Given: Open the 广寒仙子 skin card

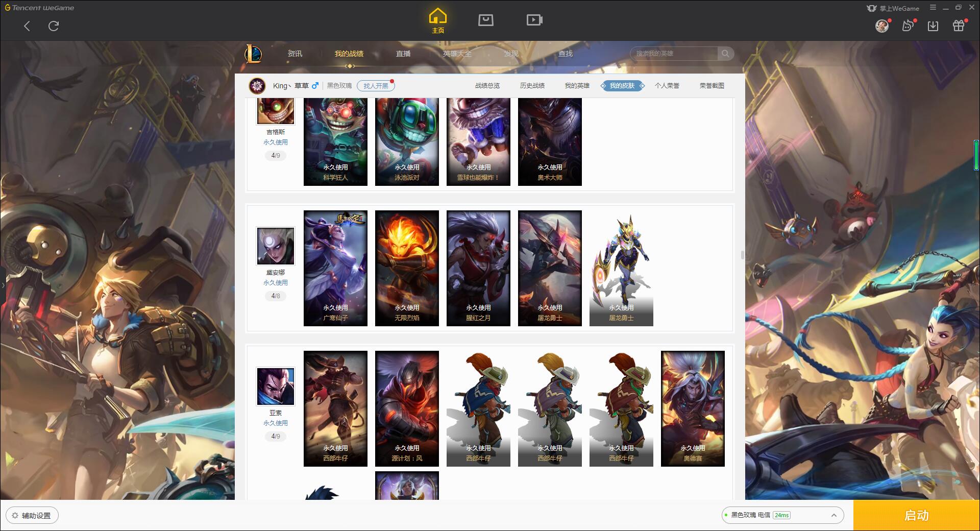Looking at the screenshot, I should [x=335, y=268].
